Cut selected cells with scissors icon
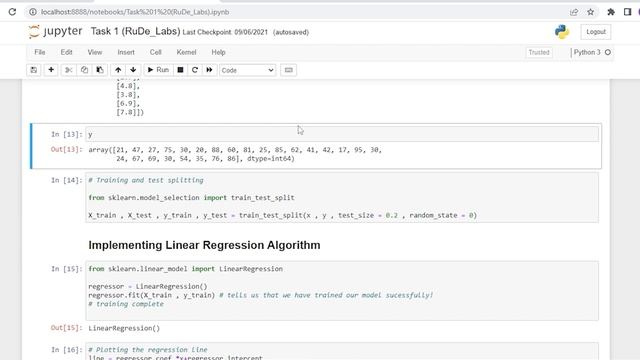The width and height of the screenshot is (640, 360). 69,70
